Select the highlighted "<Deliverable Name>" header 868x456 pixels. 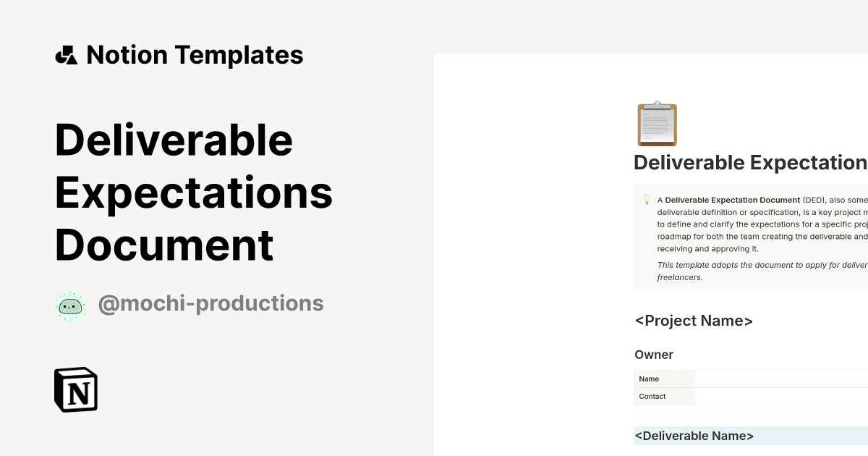[694, 436]
